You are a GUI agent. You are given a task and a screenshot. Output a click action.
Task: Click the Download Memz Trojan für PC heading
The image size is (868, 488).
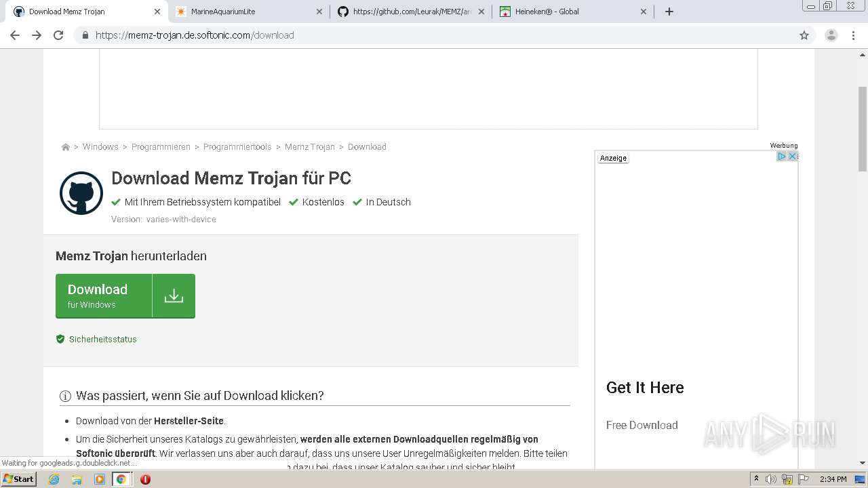[231, 178]
